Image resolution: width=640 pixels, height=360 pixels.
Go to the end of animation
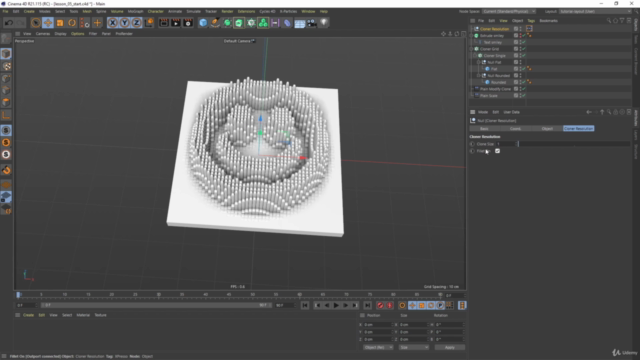[x=367, y=305]
